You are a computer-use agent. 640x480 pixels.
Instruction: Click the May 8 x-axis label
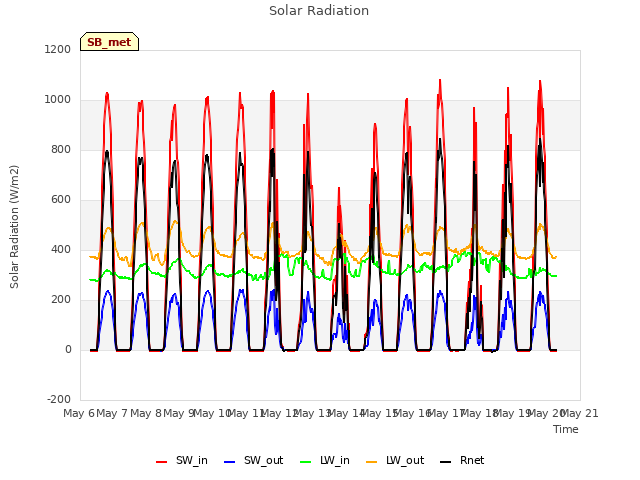point(145,413)
